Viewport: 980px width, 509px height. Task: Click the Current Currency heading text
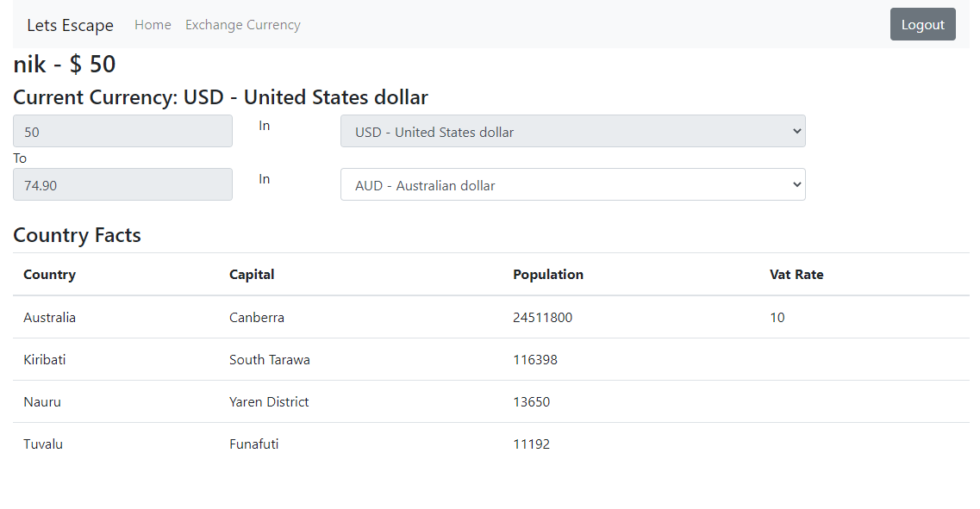[x=220, y=97]
